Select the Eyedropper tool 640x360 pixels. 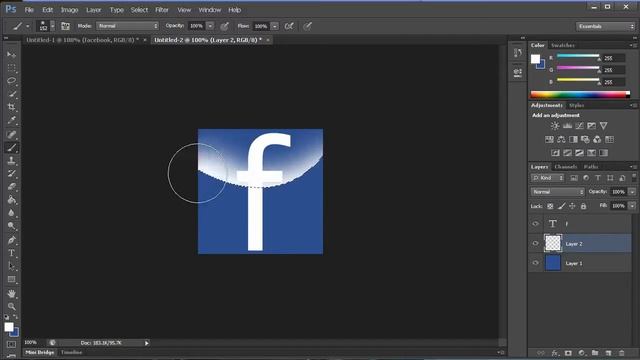click(11, 121)
